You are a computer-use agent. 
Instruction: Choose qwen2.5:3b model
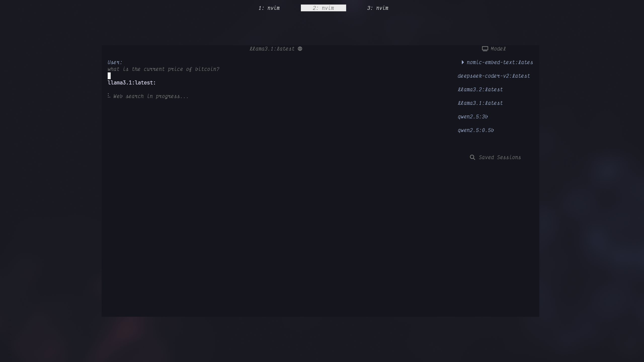click(x=472, y=117)
